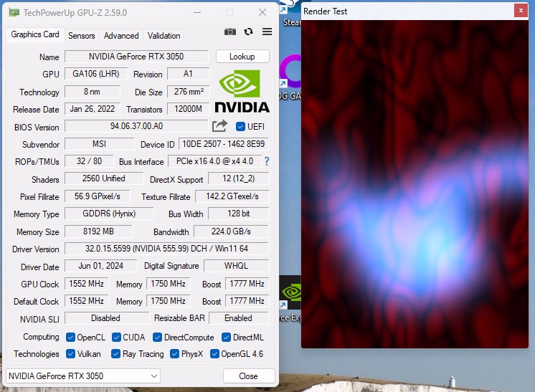Click the screenshot camera icon
The width and height of the screenshot is (535, 392).
[x=229, y=32]
